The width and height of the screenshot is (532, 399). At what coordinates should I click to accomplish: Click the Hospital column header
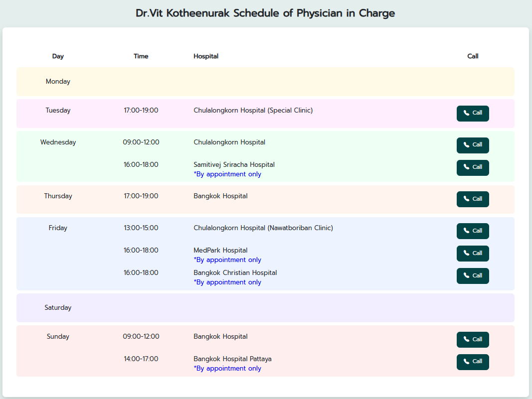coord(206,56)
